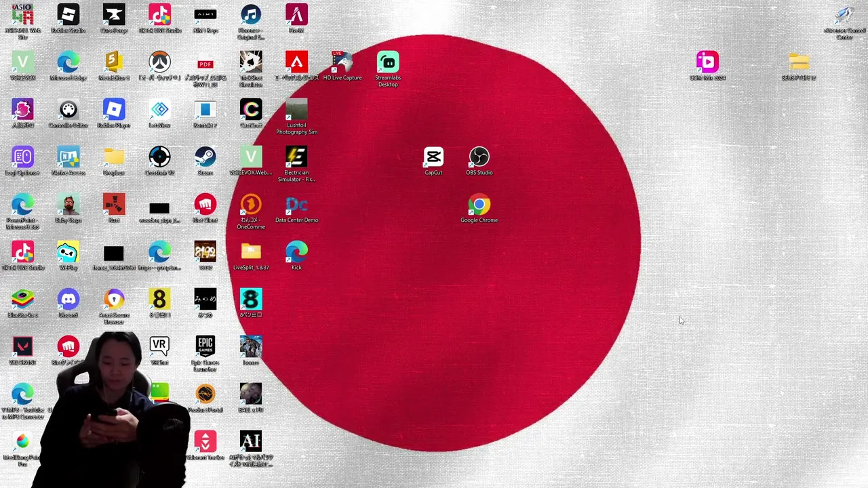The image size is (868, 488).
Task: Open the VRChat shortcut
Action: (x=159, y=347)
